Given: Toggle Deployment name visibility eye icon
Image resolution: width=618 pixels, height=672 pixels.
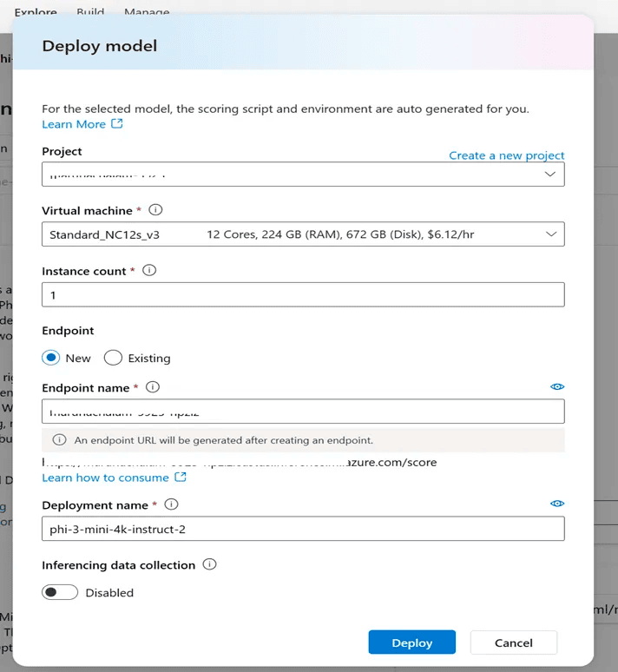Looking at the screenshot, I should click(557, 504).
